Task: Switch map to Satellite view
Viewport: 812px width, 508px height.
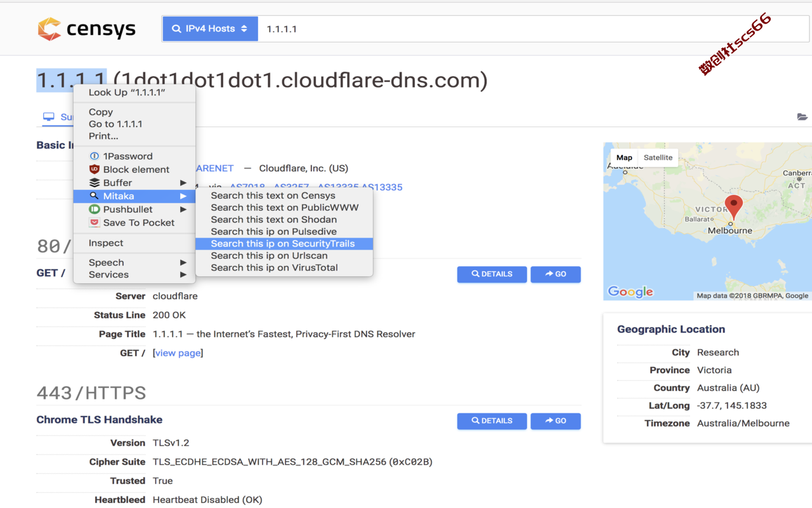Action: 658,157
